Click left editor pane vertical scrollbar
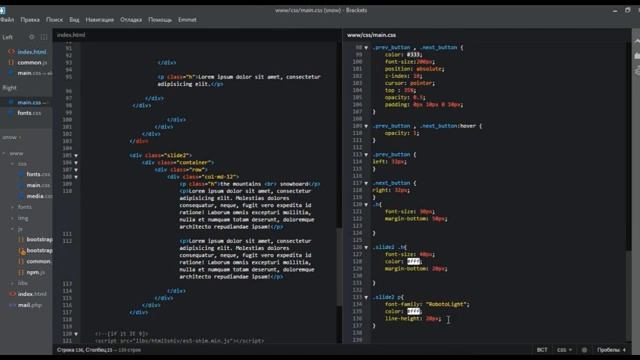The width and height of the screenshot is (640, 360). (339, 267)
